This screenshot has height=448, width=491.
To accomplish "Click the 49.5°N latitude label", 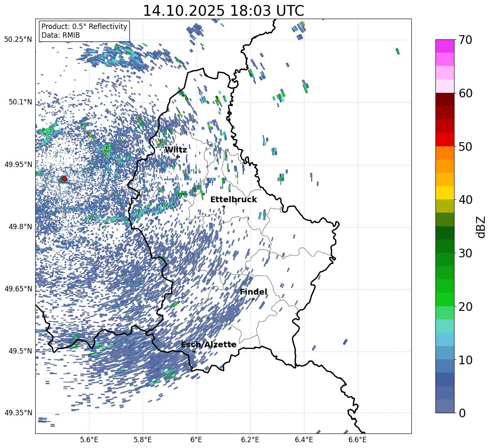I will click(21, 351).
